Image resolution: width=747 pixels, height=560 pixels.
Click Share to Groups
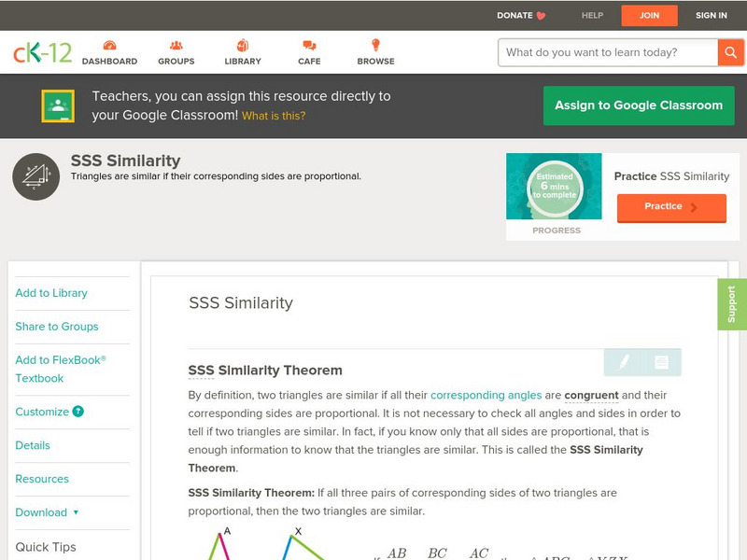pyautogui.click(x=57, y=326)
